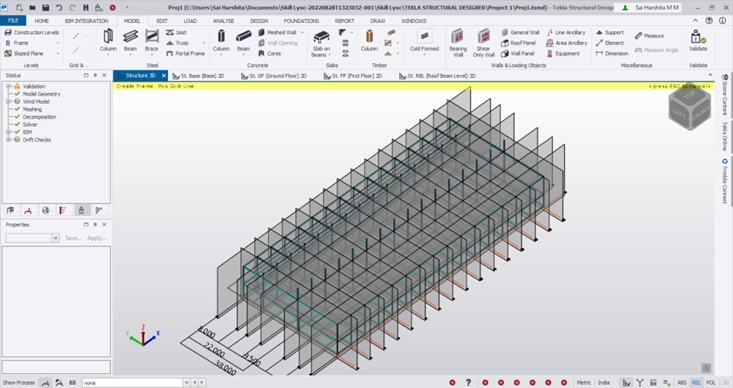The width and height of the screenshot is (733, 388).
Task: Select the Concrete Beam tool
Action: pyautogui.click(x=243, y=40)
